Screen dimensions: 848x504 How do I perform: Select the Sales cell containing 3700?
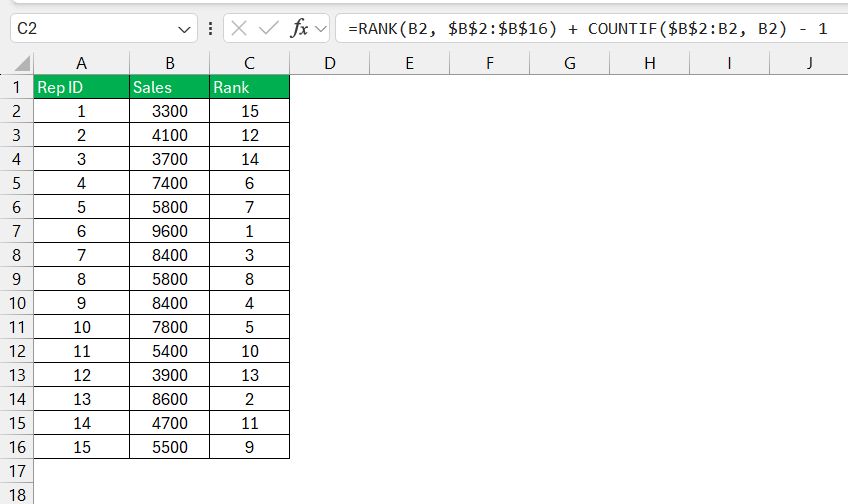tap(170, 159)
